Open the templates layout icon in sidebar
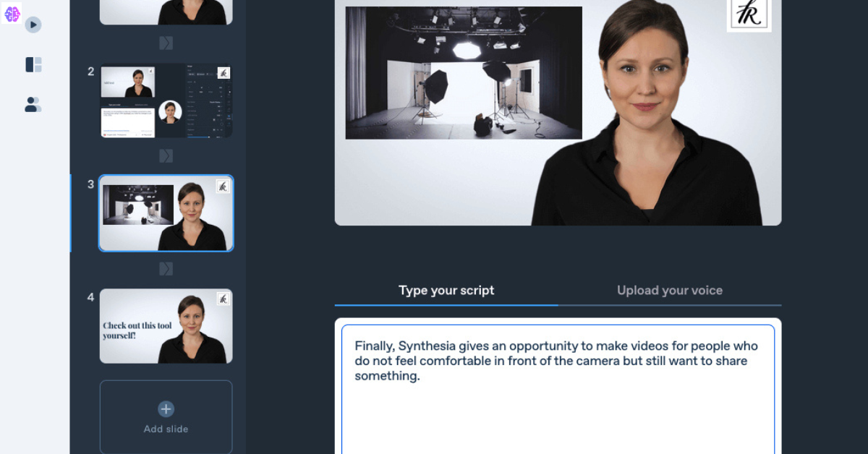The image size is (868, 454). point(33,65)
